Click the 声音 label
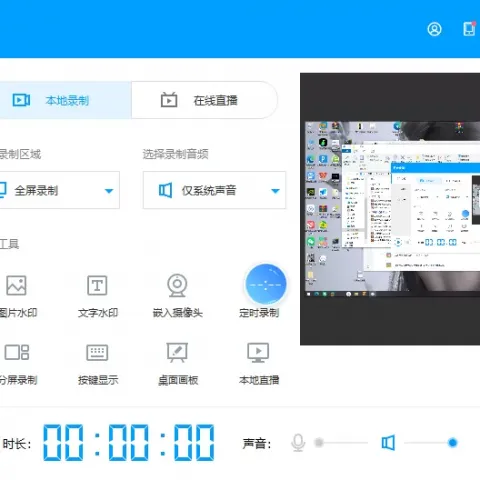This screenshot has height=480, width=480. [257, 444]
